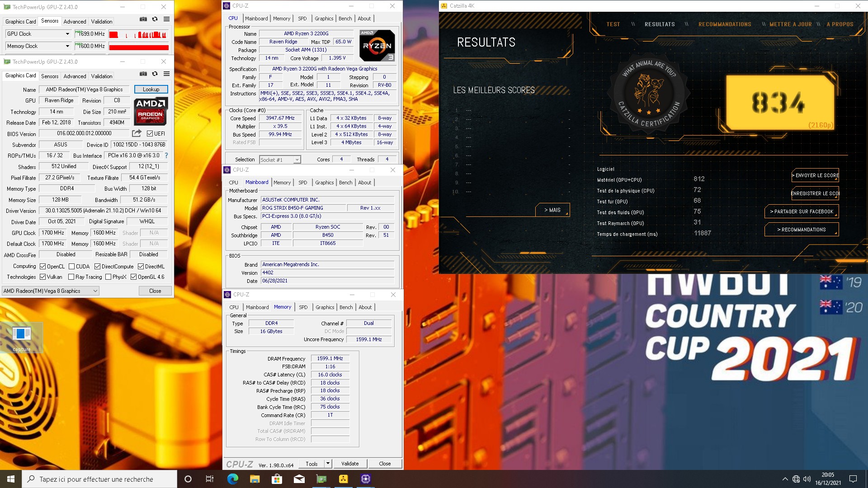Click the refresh icon in the GPU-Z Graphics Card window

[155, 74]
